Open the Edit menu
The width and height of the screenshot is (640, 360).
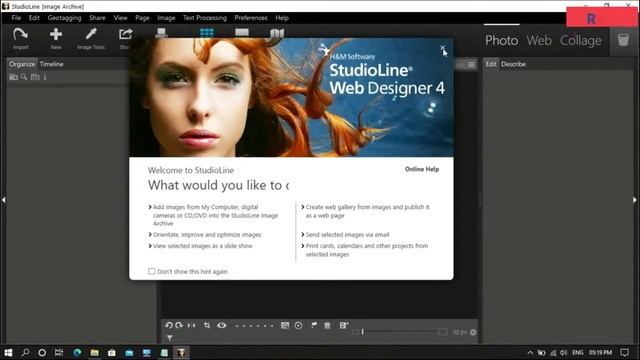(x=34, y=18)
